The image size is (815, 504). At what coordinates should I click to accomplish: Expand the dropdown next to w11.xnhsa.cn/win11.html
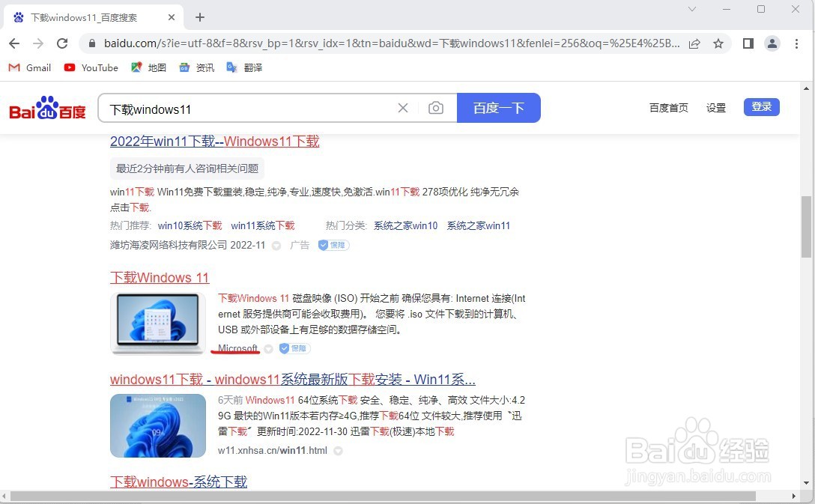pyautogui.click(x=338, y=451)
